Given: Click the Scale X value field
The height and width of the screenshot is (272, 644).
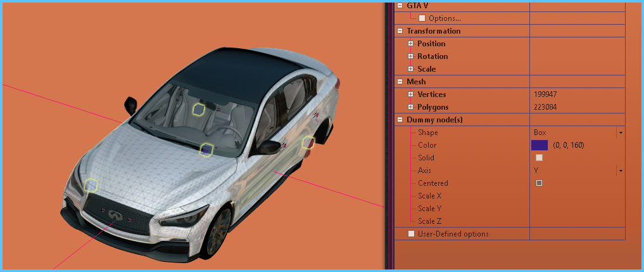Looking at the screenshot, I should [x=577, y=196].
